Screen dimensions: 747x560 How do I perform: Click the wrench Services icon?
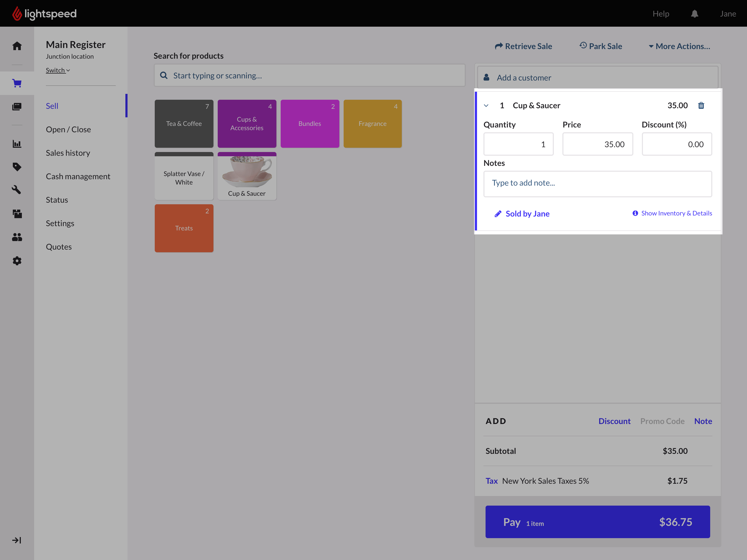(17, 190)
